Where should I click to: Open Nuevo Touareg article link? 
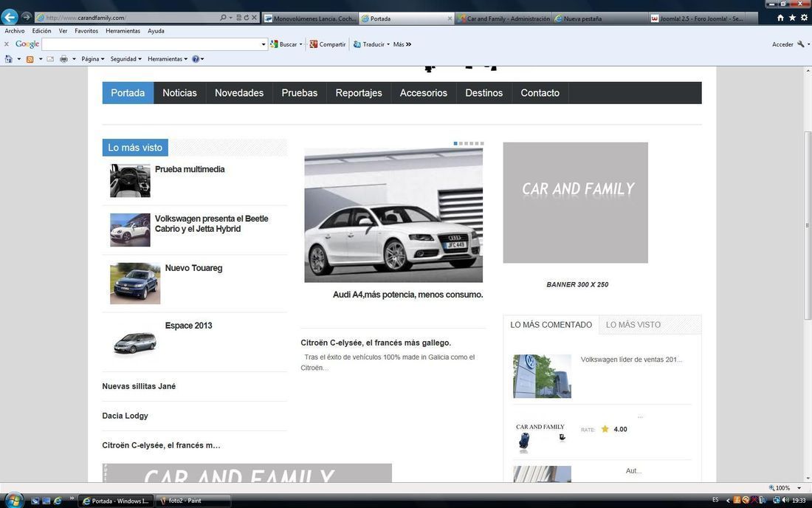point(193,268)
